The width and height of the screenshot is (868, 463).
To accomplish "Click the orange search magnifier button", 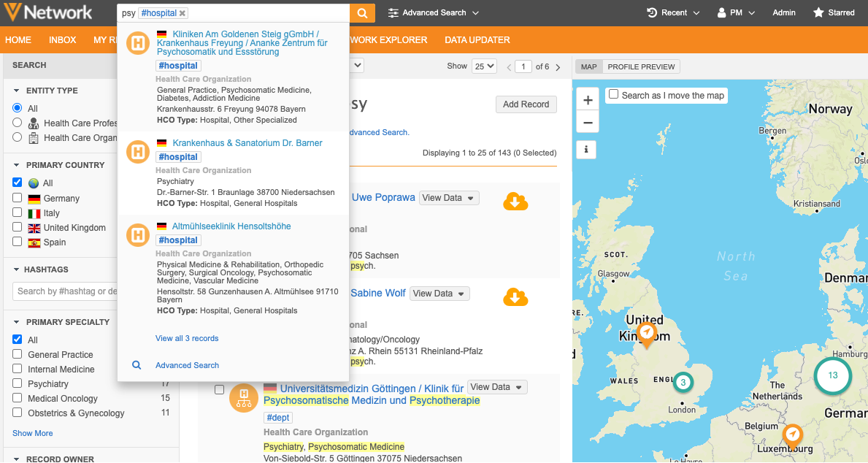I will (x=361, y=13).
